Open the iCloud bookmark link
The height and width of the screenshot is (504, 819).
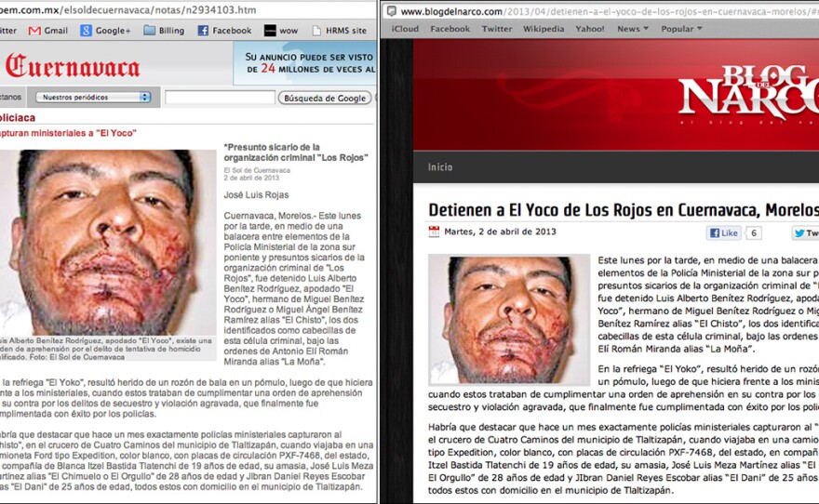(405, 29)
